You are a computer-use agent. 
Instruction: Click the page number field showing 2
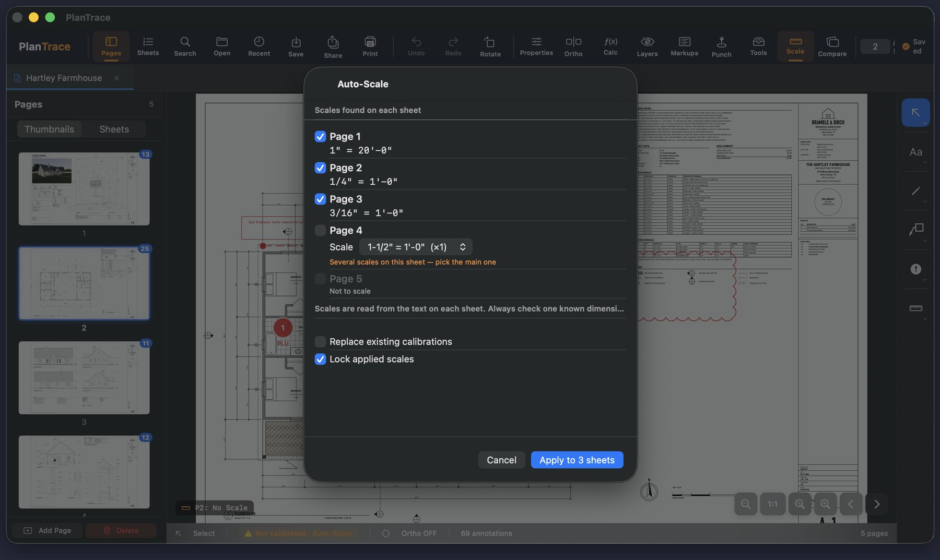[875, 46]
